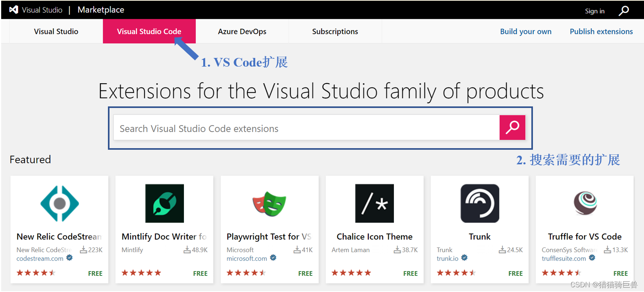The image size is (644, 292).
Task: Go to the Subscriptions tab
Action: coord(335,32)
